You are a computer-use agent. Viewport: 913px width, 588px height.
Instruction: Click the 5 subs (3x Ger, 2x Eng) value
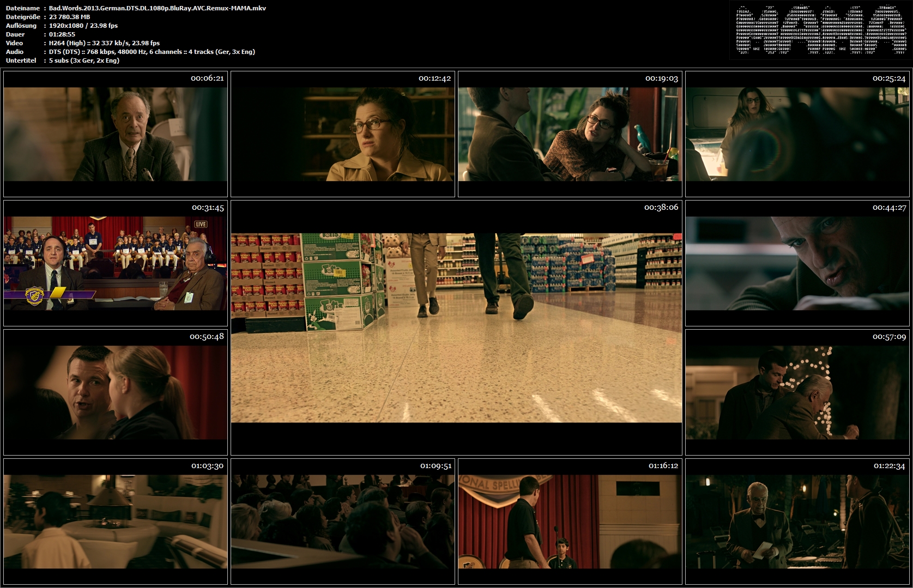pyautogui.click(x=84, y=60)
